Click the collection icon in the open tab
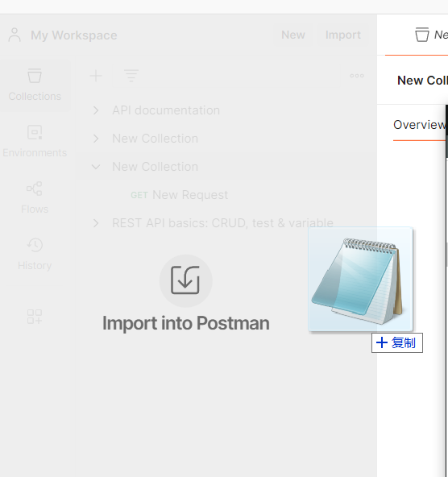448x477 pixels. (x=422, y=35)
